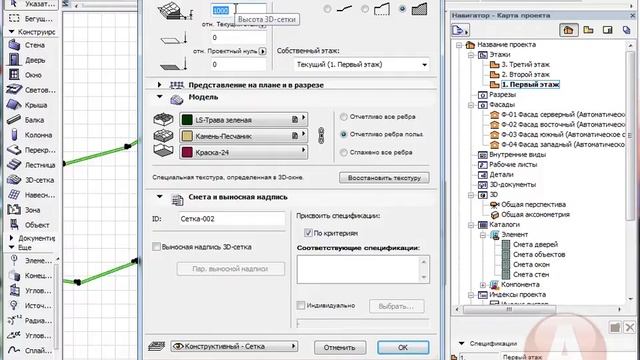Collapse the Модель section
640x360 pixels.
160,97
